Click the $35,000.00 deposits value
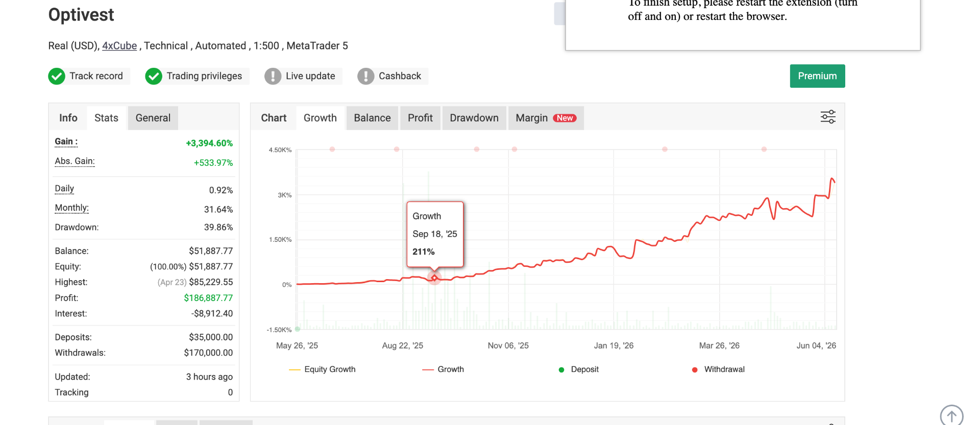The height and width of the screenshot is (425, 980). click(x=211, y=337)
